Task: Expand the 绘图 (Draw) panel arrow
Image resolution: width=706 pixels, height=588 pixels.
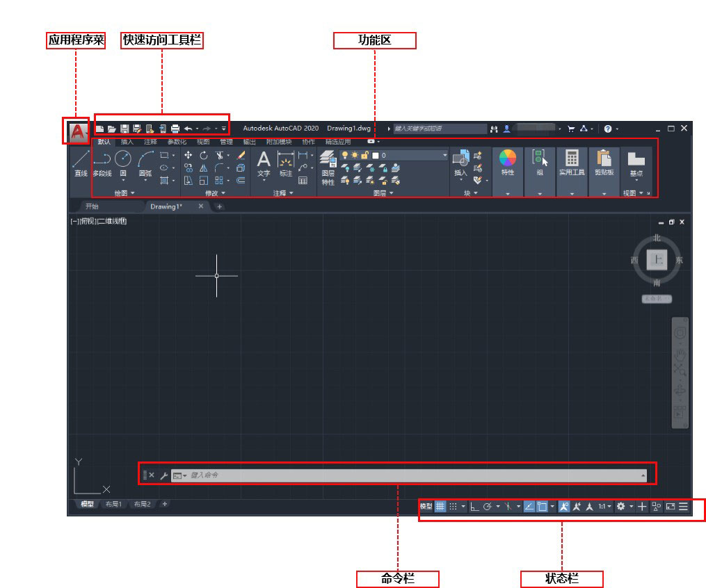Action: click(133, 193)
